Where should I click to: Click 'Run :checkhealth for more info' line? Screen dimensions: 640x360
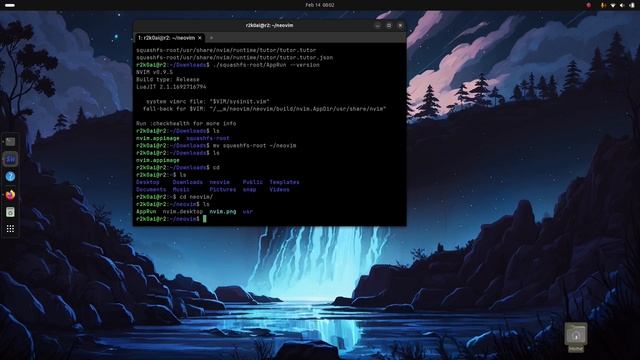point(186,123)
